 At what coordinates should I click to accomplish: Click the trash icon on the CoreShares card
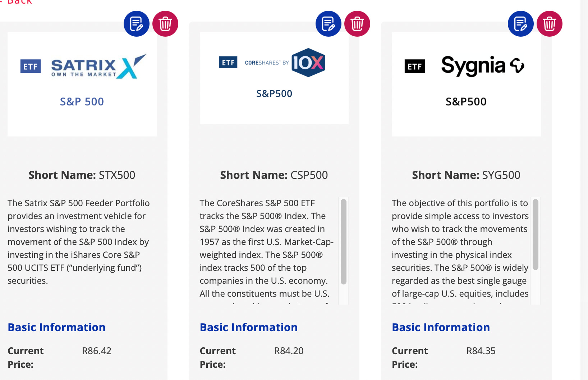357,24
